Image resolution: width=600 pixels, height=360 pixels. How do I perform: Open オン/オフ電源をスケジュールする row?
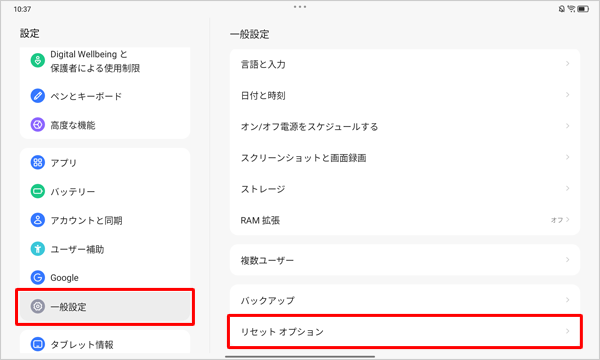404,126
